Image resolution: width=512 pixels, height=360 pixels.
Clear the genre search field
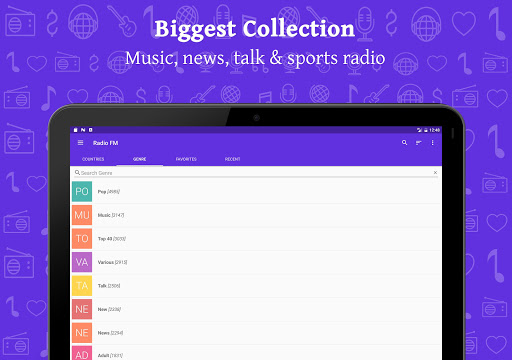tap(435, 173)
